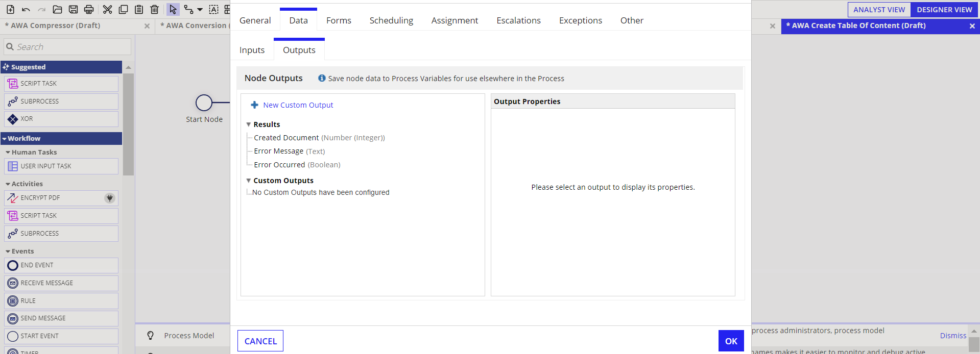The width and height of the screenshot is (980, 354).
Task: Click the Delete trash can icon
Action: (x=155, y=9)
